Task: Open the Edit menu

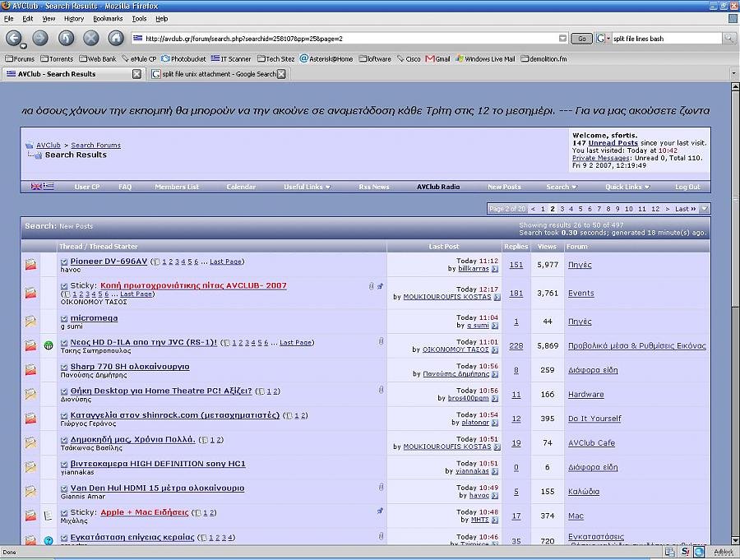Action: point(27,18)
